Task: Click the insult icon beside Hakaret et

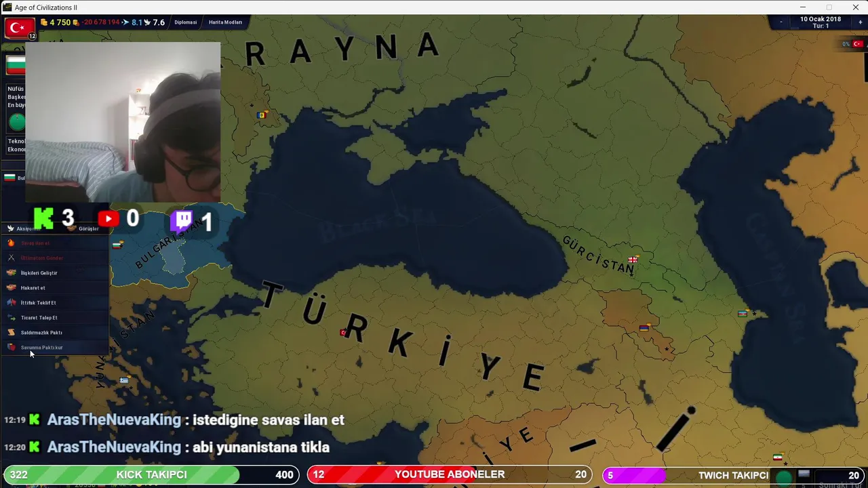Action: 11,287
